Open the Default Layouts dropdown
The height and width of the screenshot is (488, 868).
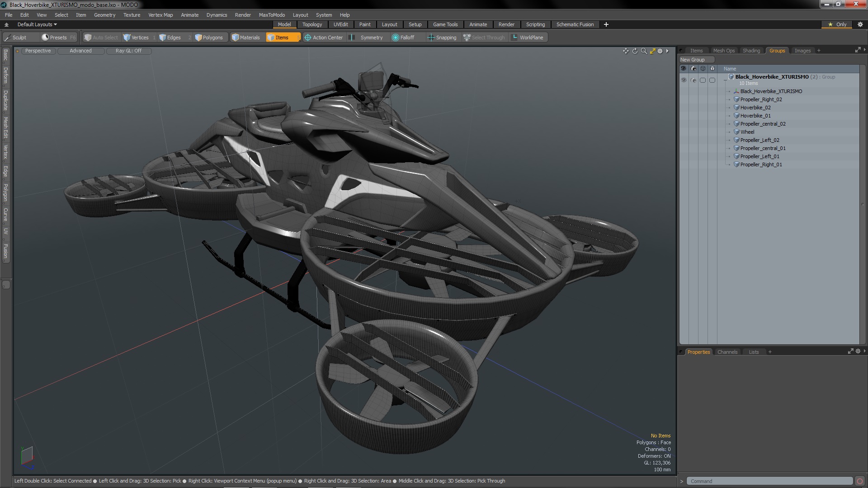click(x=37, y=24)
